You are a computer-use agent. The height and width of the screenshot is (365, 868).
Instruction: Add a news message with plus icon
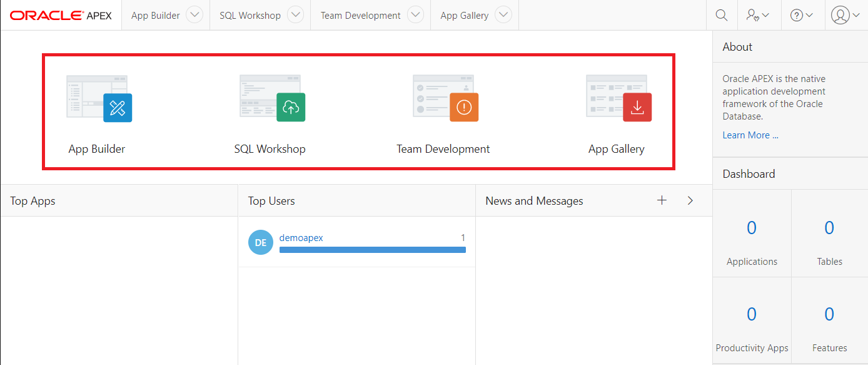tap(662, 200)
